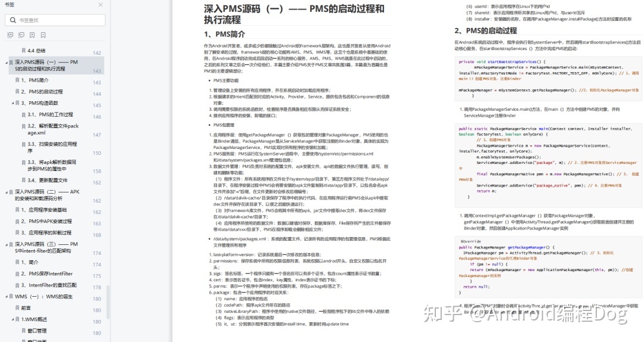Close the 书签 bookmarks panel

click(x=101, y=5)
